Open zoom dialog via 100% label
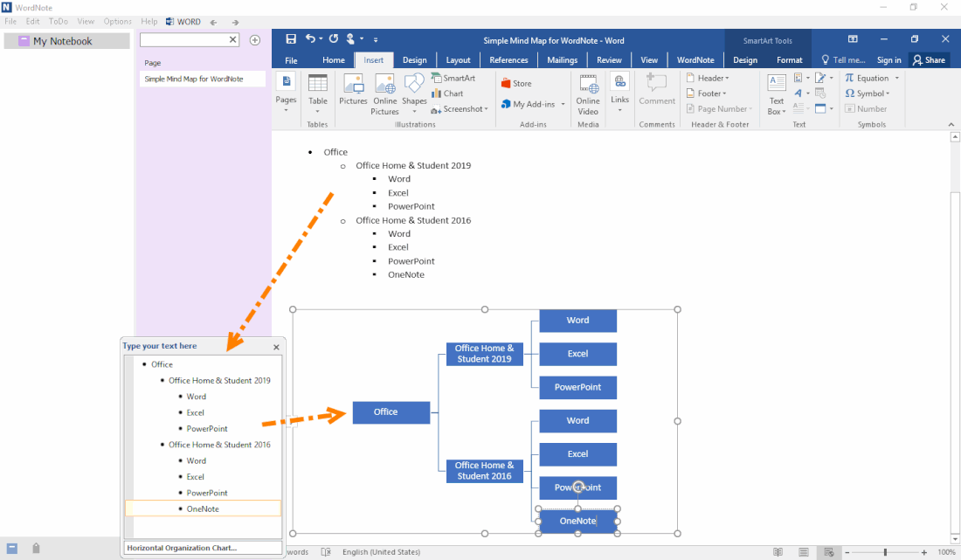961x560 pixels. pos(946,553)
